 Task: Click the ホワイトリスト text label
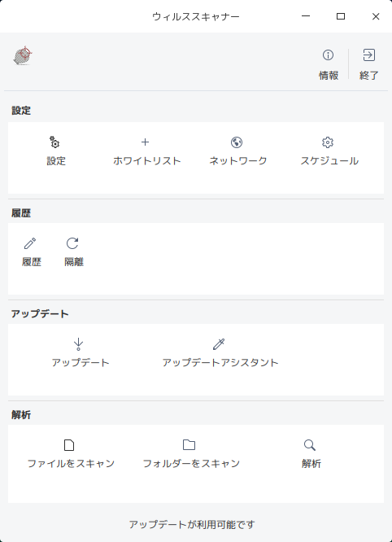pos(147,161)
